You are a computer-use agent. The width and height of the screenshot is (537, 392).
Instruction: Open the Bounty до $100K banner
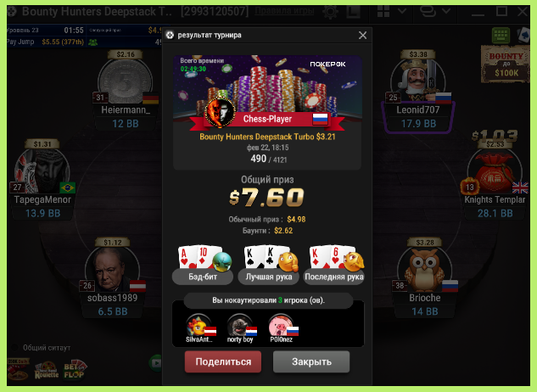click(506, 64)
